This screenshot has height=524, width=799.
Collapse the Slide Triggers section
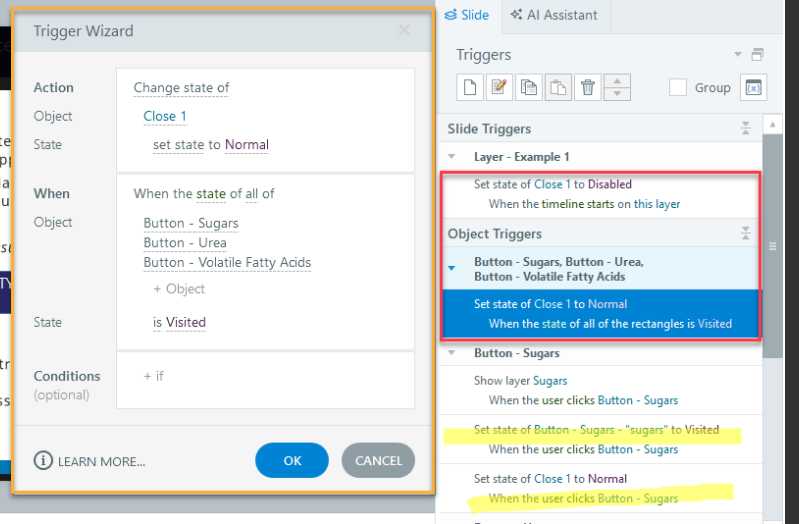point(745,129)
